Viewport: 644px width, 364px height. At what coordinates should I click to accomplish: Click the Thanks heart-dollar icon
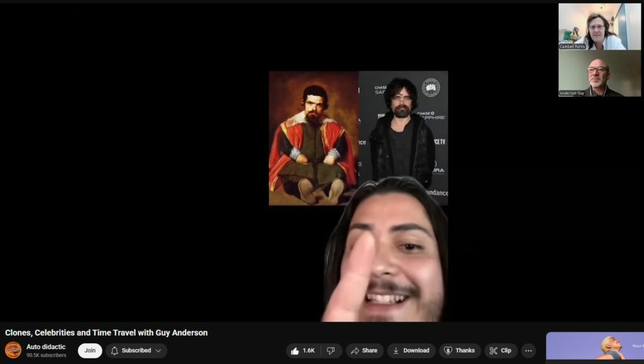tap(448, 351)
